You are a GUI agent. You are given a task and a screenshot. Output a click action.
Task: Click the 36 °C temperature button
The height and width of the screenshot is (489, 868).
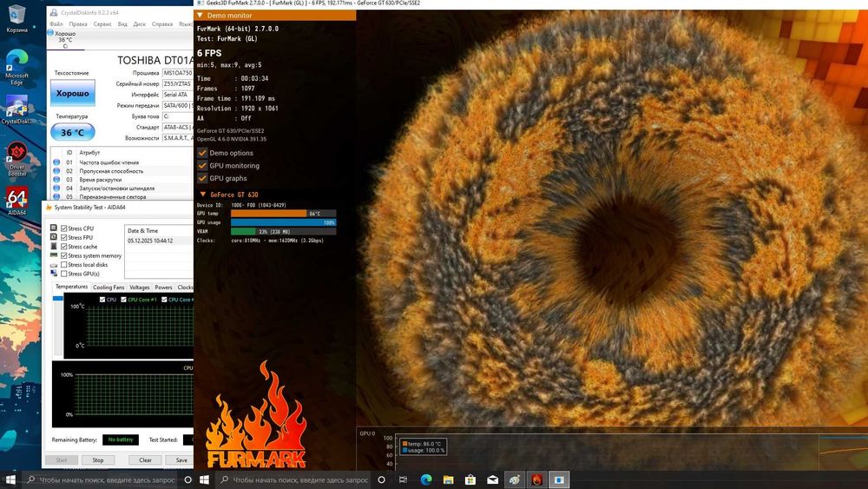click(x=73, y=132)
